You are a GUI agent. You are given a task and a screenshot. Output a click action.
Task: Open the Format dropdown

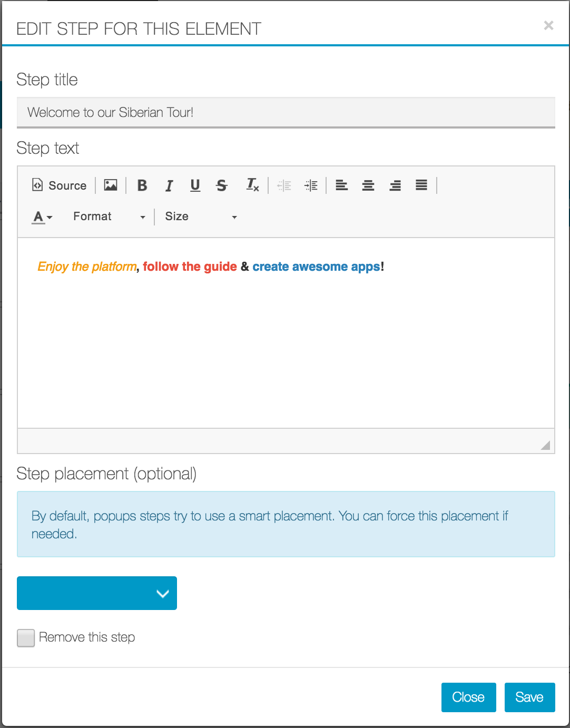click(x=109, y=217)
